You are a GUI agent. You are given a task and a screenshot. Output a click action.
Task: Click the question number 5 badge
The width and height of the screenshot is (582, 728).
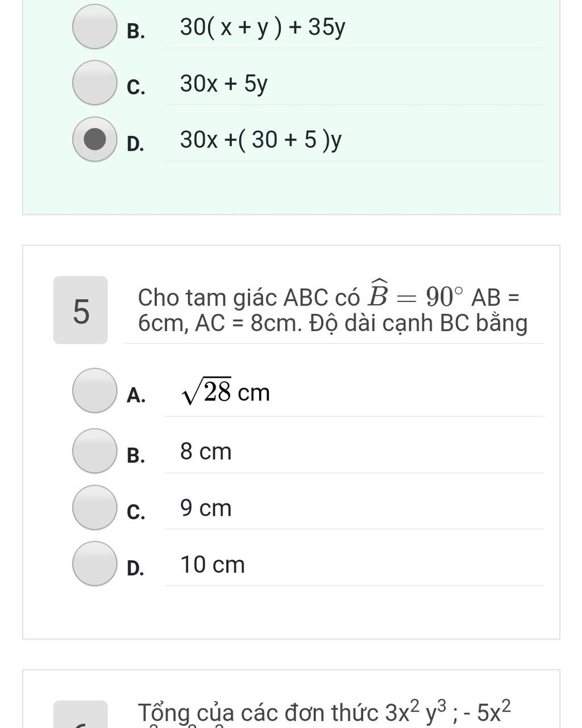coord(81,310)
